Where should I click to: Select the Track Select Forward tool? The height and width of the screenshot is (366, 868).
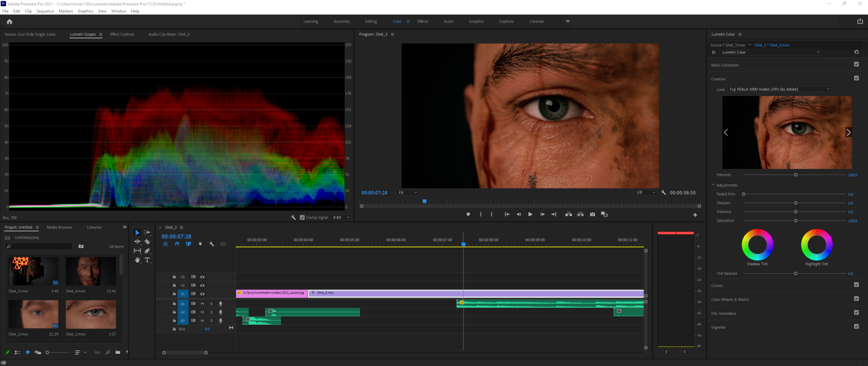(147, 233)
